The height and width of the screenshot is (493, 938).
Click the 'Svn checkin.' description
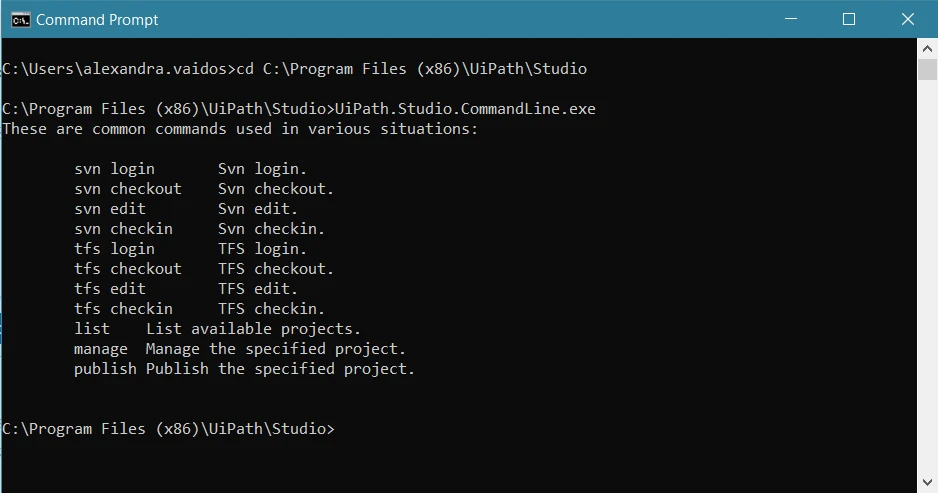click(x=271, y=229)
